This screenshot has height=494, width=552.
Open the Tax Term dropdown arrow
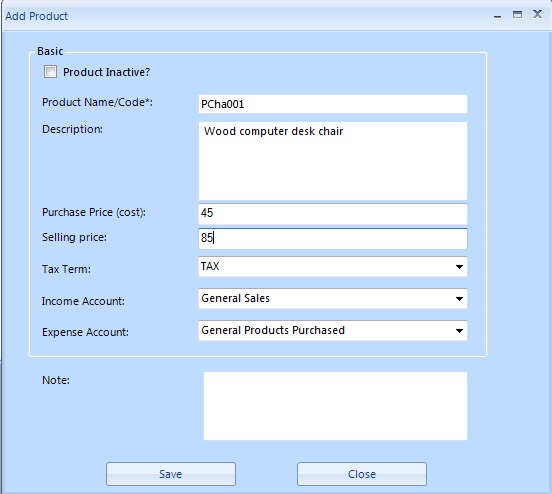(459, 267)
